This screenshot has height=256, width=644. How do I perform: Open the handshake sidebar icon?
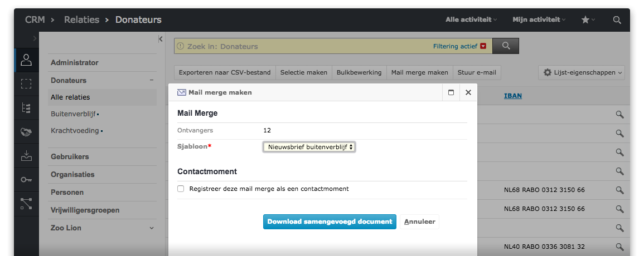pyautogui.click(x=26, y=132)
